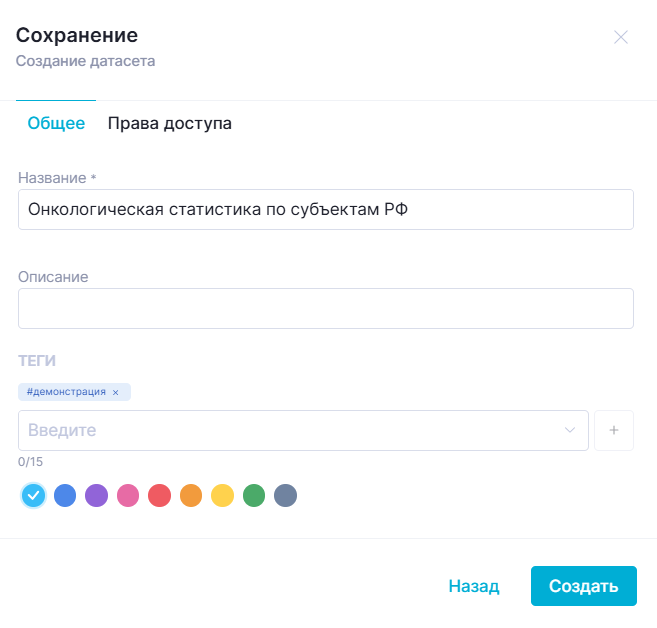Click the plus button to add tag
Viewport: 657px width, 628px height.
click(x=614, y=430)
